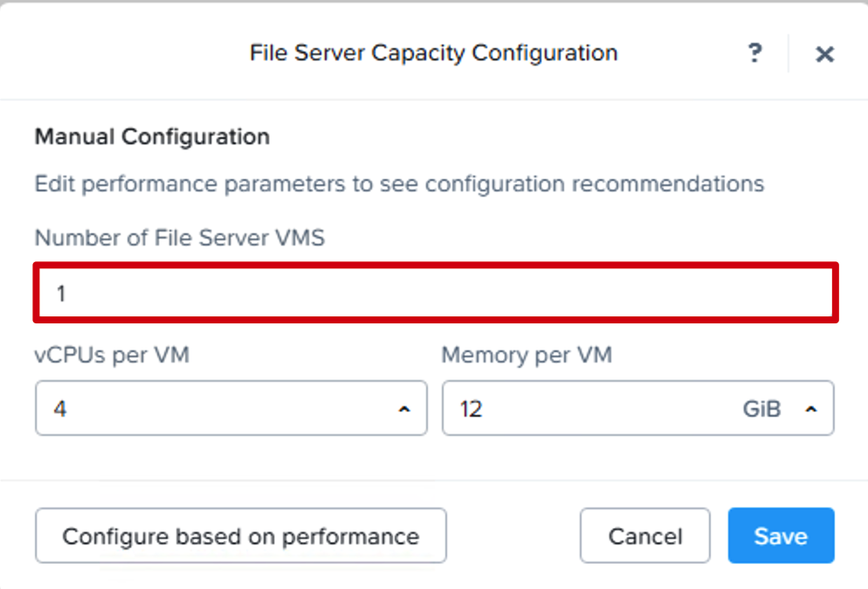Screen dimensions: 868x589
Task: Click Configure based on performance button
Action: click(x=241, y=536)
